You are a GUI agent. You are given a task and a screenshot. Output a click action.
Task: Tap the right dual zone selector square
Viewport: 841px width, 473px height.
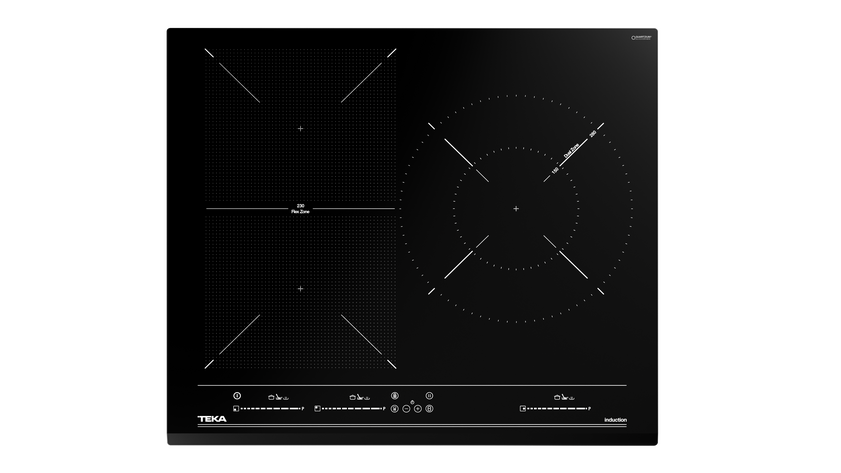523,409
